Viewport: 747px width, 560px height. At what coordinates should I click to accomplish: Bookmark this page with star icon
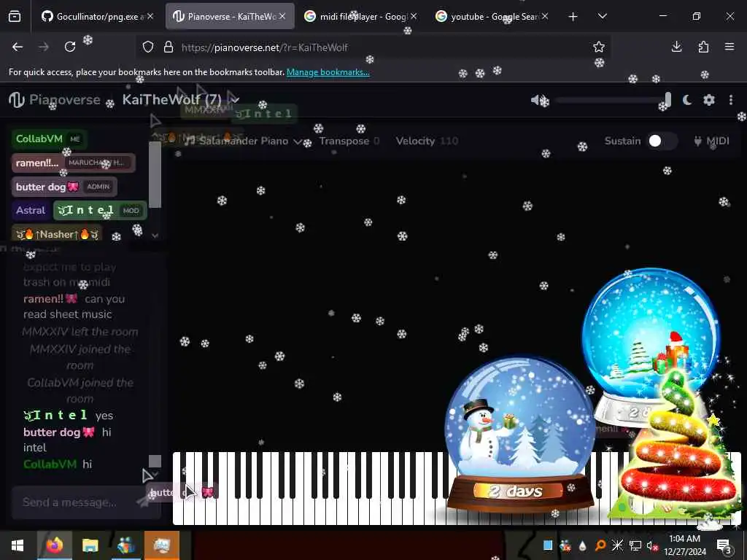pos(599,47)
